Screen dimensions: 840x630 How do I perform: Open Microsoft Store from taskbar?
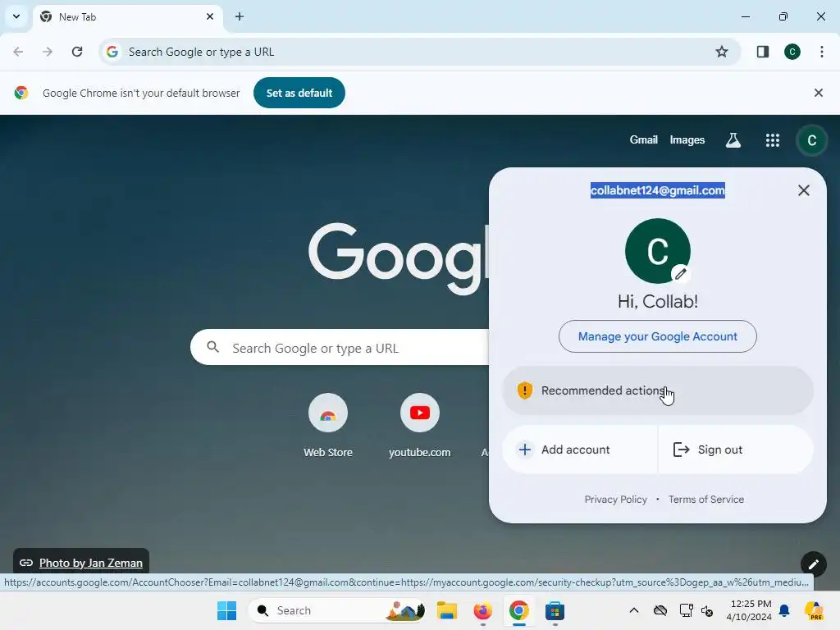pyautogui.click(x=555, y=610)
